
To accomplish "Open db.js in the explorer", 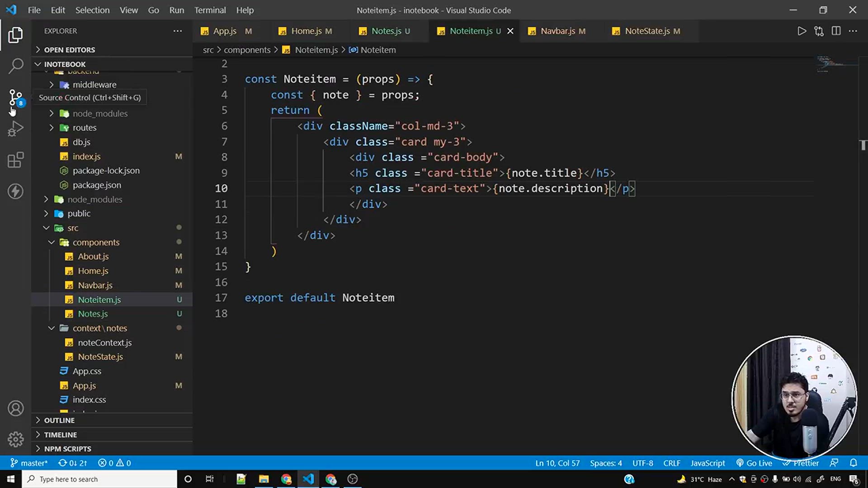I will pyautogui.click(x=112, y=142).
